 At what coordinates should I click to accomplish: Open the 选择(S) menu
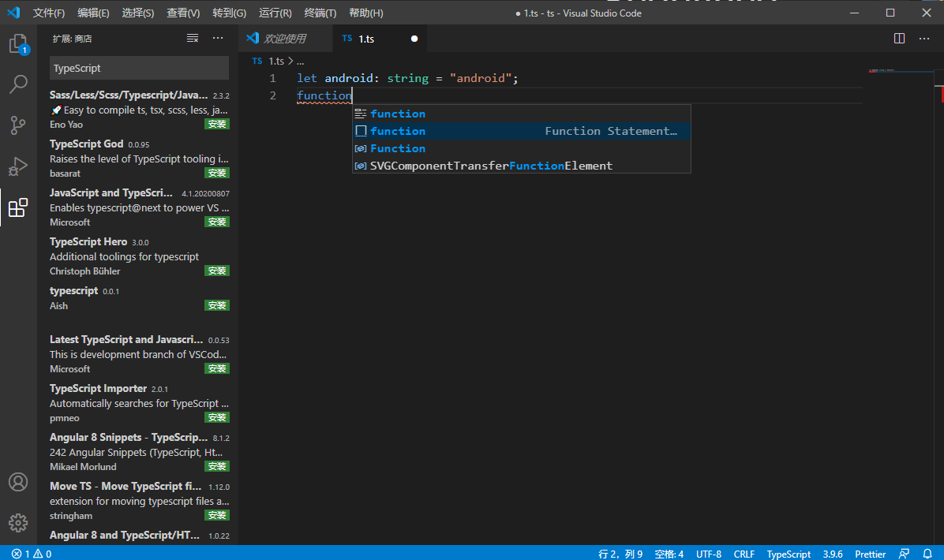click(x=138, y=13)
